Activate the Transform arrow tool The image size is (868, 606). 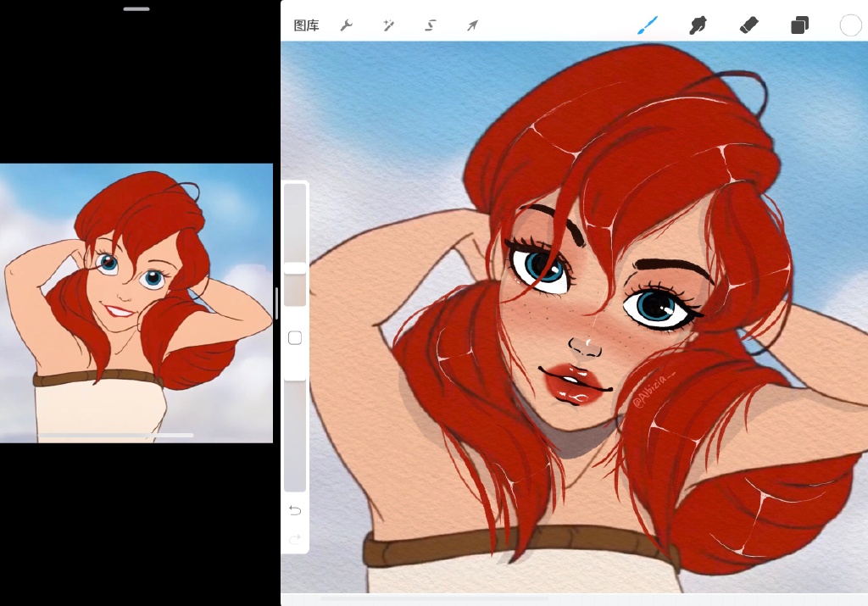(472, 25)
